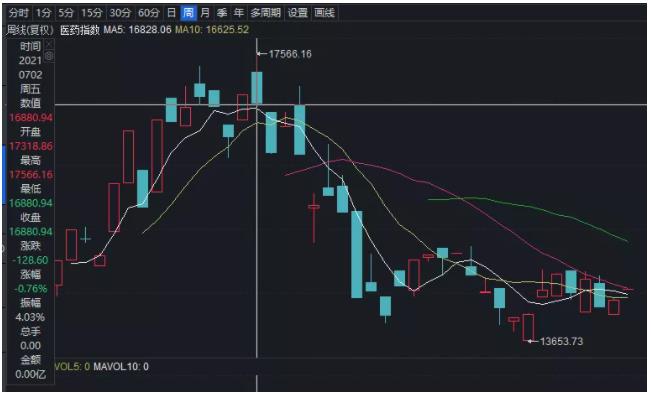Switch to the 分时 intraday tab

pyautogui.click(x=19, y=13)
